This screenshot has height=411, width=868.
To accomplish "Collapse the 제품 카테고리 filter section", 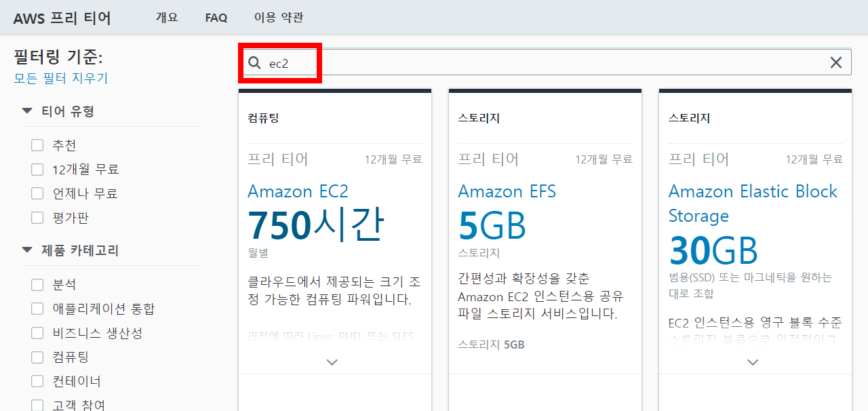I will coord(27,250).
